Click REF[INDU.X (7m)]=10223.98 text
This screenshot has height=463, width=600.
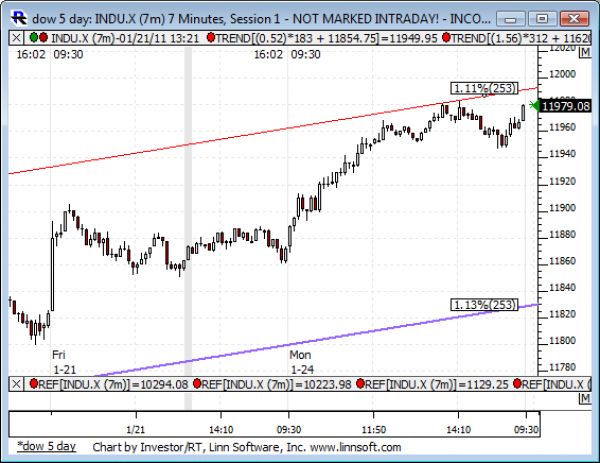pos(276,384)
